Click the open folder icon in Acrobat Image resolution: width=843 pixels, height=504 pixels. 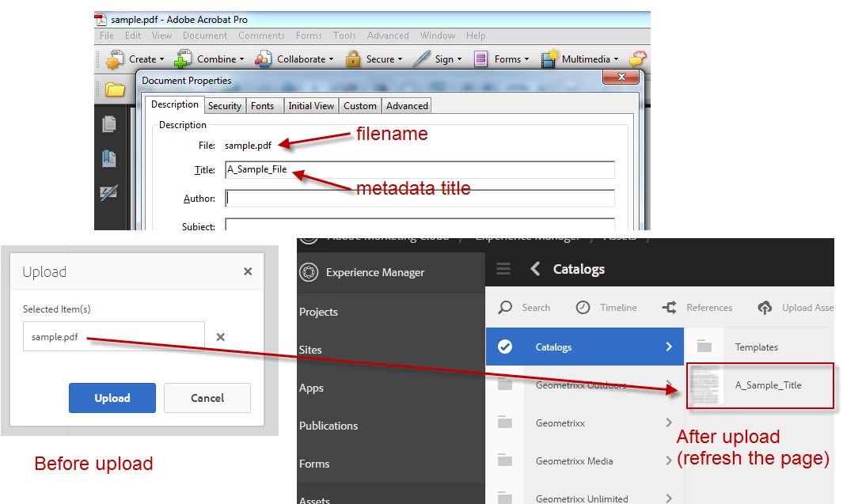115,89
